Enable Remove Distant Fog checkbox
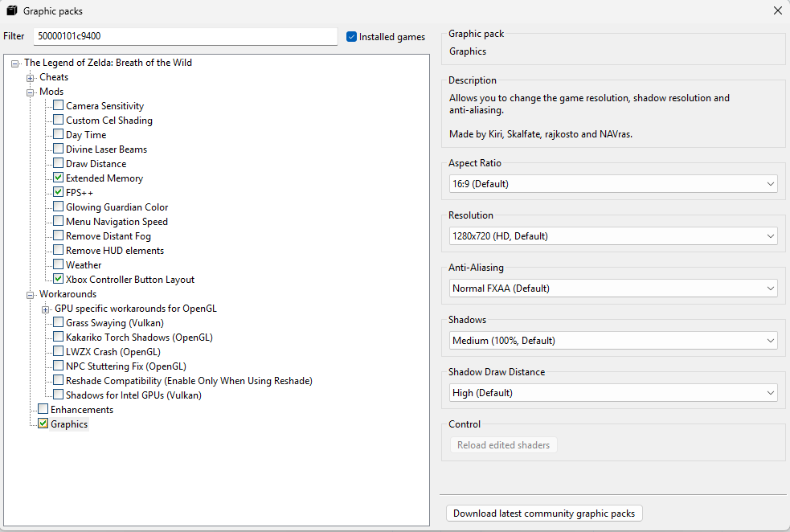This screenshot has height=532, width=790. (59, 235)
